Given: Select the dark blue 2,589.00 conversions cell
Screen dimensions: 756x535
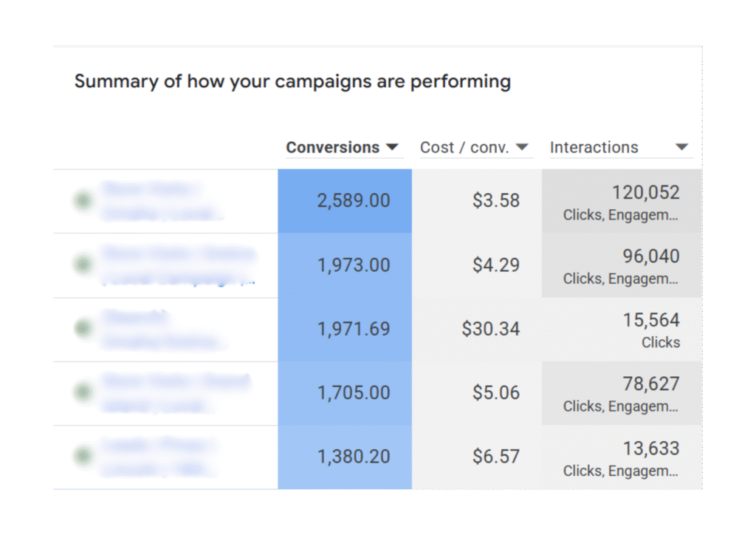Looking at the screenshot, I should point(345,201).
